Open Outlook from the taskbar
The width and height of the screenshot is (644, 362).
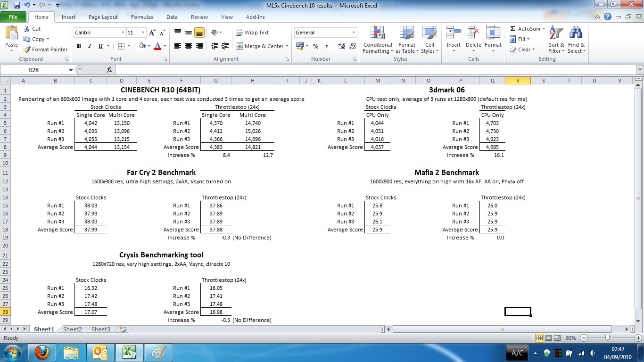(x=100, y=353)
